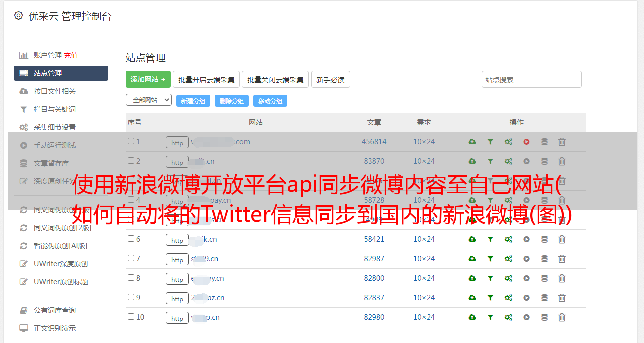Open the gears settings icon in row 6

click(508, 239)
